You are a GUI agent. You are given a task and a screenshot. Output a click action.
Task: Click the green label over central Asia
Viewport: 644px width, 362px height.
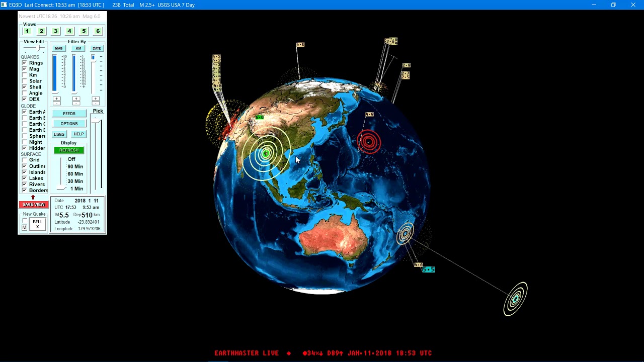[260, 117]
